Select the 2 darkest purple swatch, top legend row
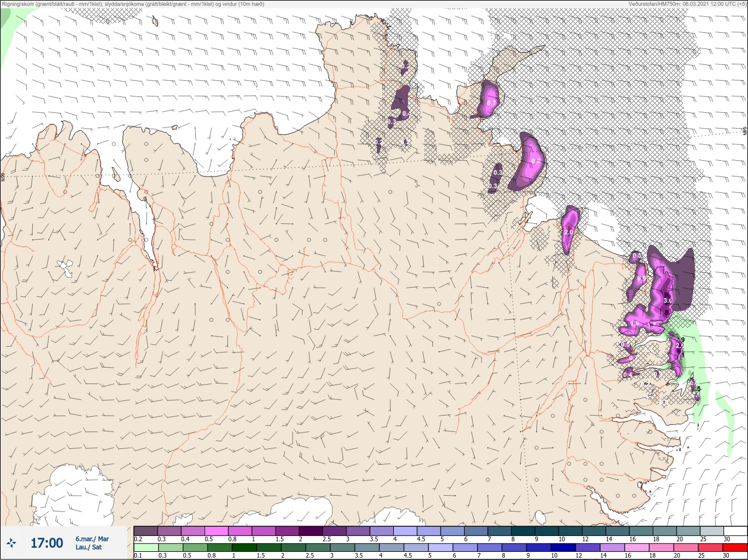748x560 pixels. click(x=311, y=531)
